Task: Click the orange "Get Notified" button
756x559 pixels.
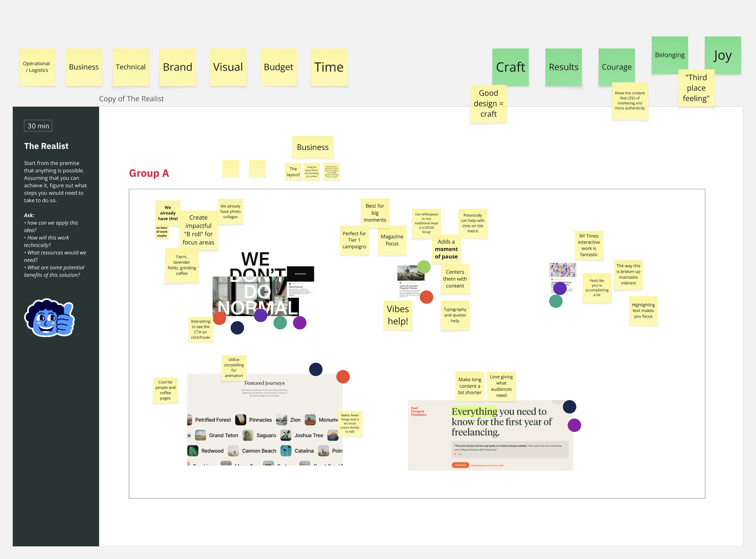Action: [x=460, y=465]
